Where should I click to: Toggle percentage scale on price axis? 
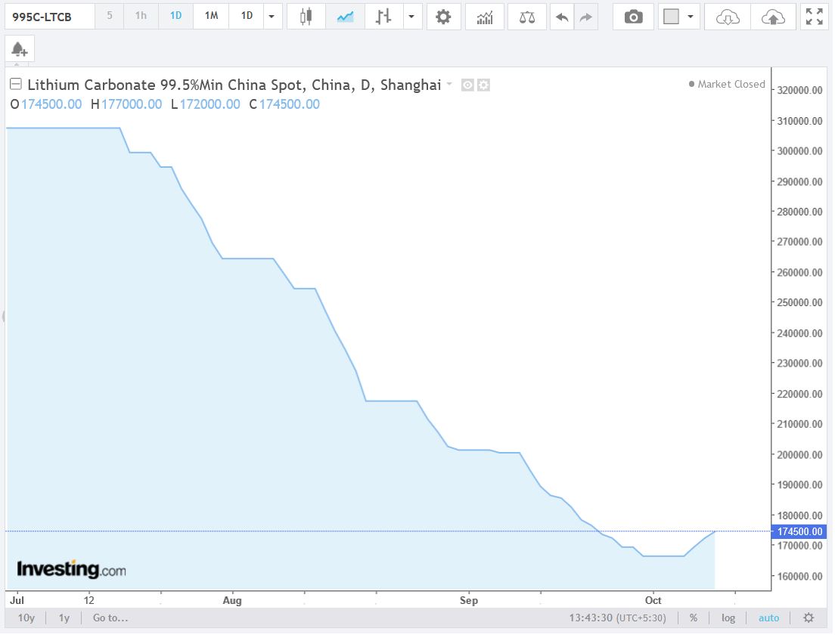(694, 618)
